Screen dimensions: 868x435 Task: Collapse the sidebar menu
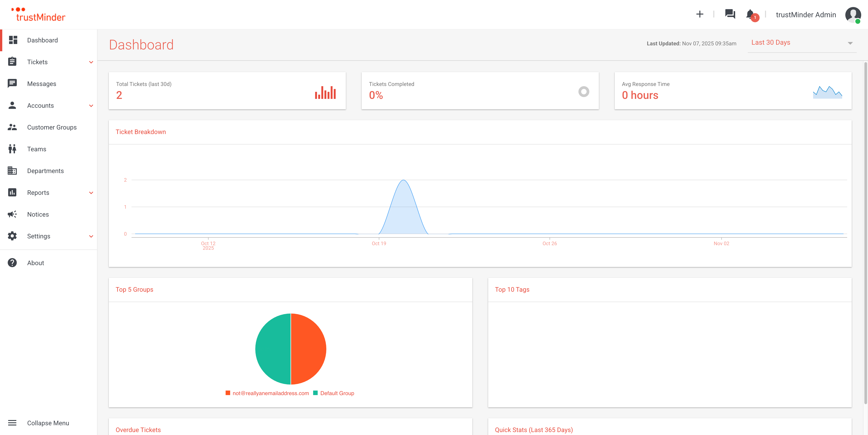point(48,423)
